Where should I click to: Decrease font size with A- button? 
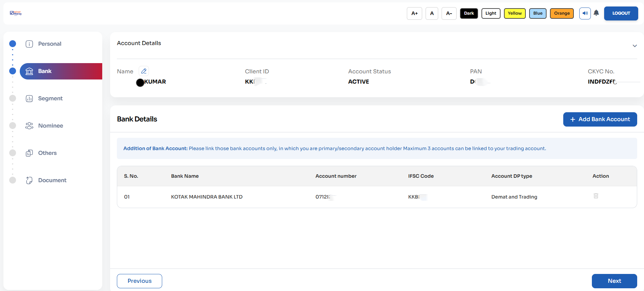449,13
